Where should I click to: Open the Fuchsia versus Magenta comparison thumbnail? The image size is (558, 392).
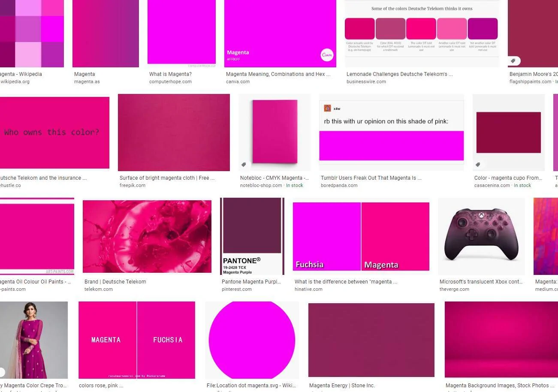(x=361, y=236)
